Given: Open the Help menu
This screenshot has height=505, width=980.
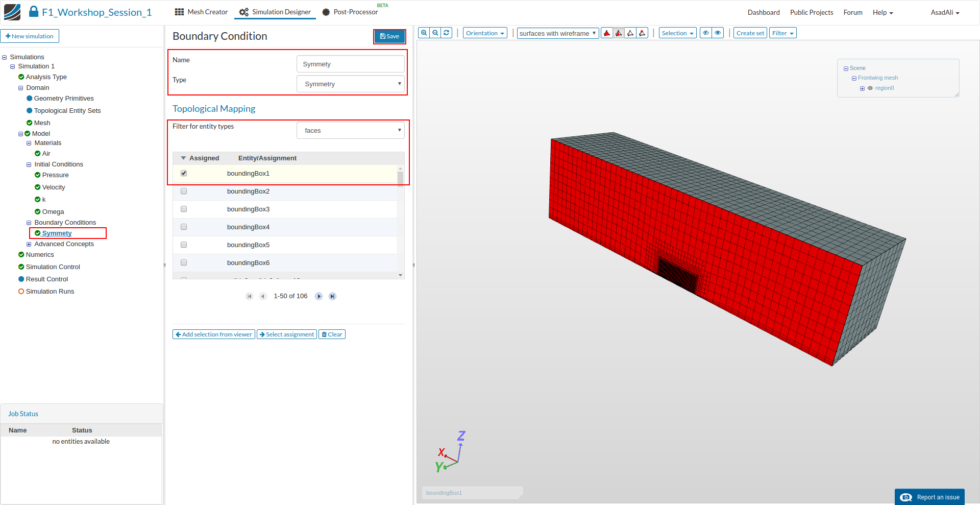Looking at the screenshot, I should [883, 12].
